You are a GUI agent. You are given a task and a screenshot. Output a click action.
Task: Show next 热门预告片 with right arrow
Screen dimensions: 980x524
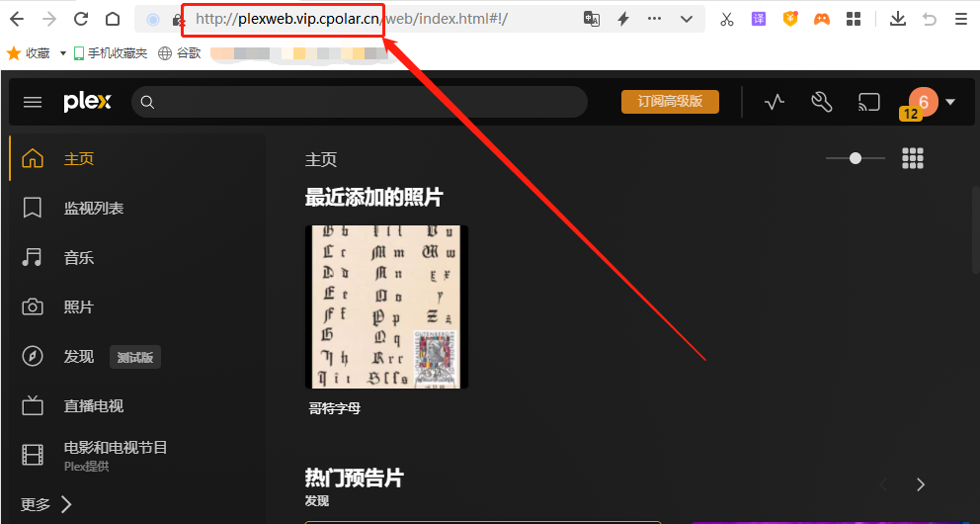point(920,484)
